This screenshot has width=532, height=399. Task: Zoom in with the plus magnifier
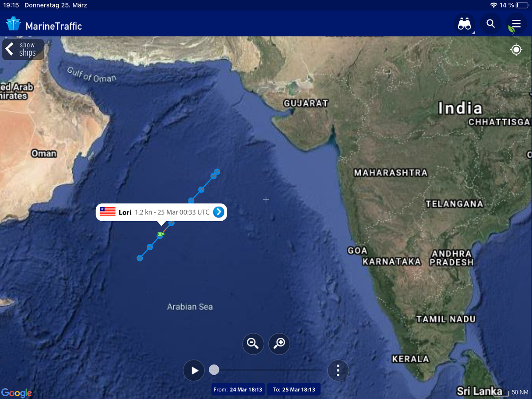pyautogui.click(x=279, y=344)
